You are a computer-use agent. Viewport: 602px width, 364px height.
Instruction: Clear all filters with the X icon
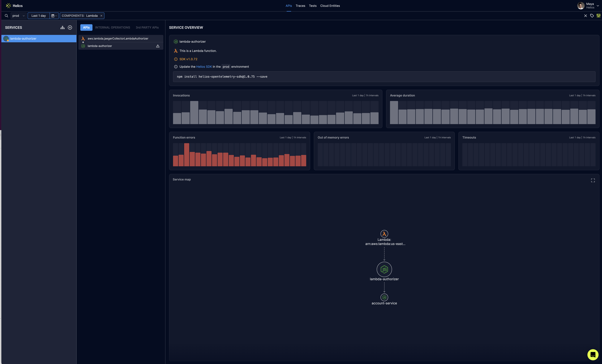pyautogui.click(x=585, y=16)
